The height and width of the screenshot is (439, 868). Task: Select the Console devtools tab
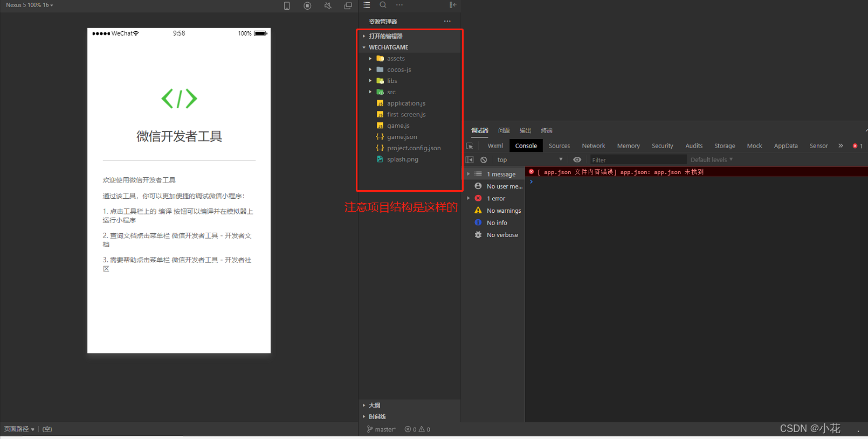click(526, 146)
